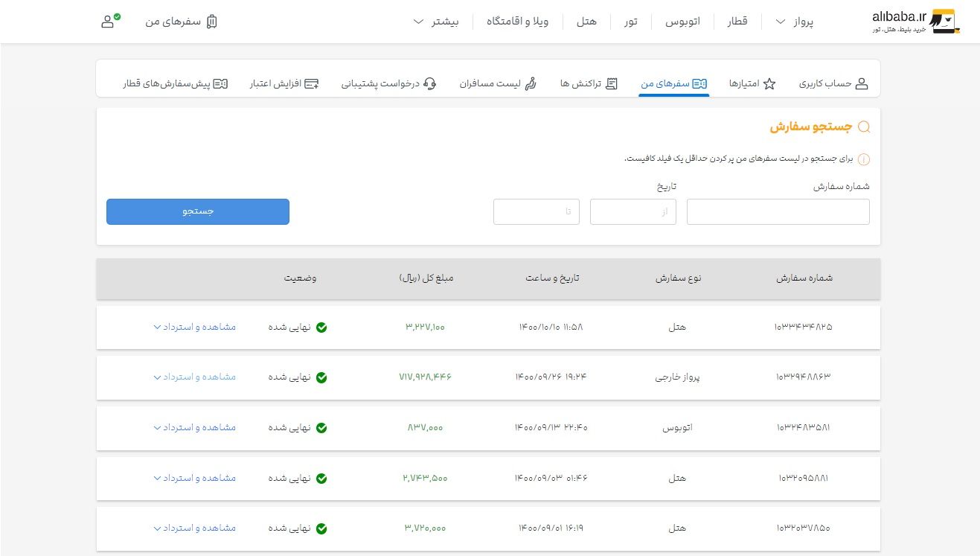
Task: Click amount 3,720,000
Action: coord(426,528)
